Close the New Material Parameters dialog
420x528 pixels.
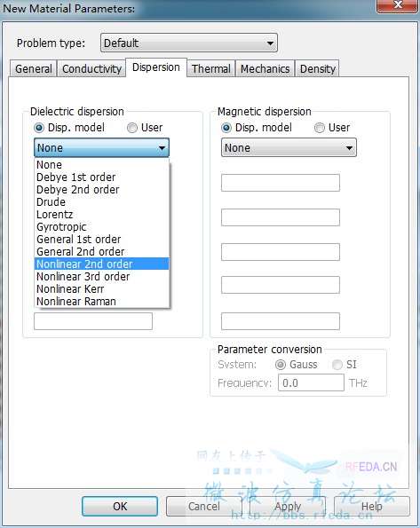[x=398, y=5]
